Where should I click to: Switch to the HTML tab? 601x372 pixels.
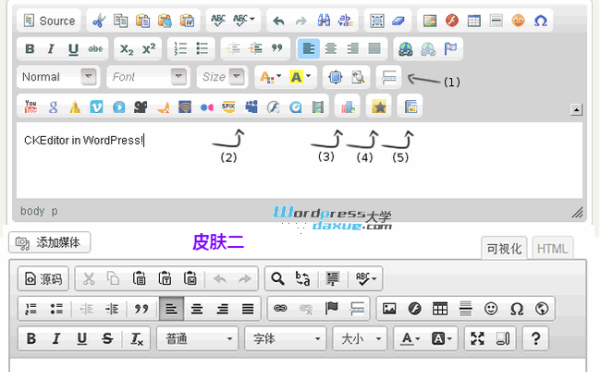click(x=552, y=249)
